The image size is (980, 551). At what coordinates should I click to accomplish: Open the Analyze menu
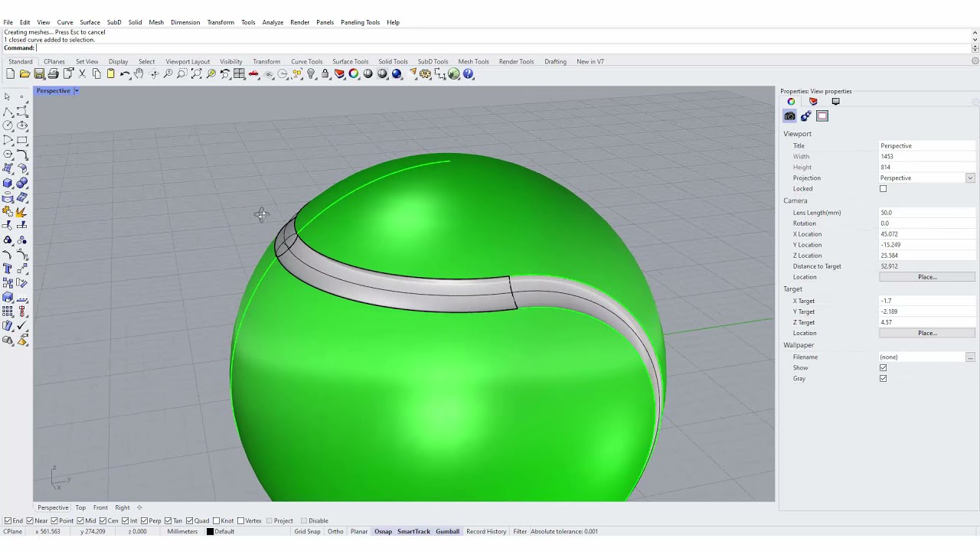pos(273,22)
